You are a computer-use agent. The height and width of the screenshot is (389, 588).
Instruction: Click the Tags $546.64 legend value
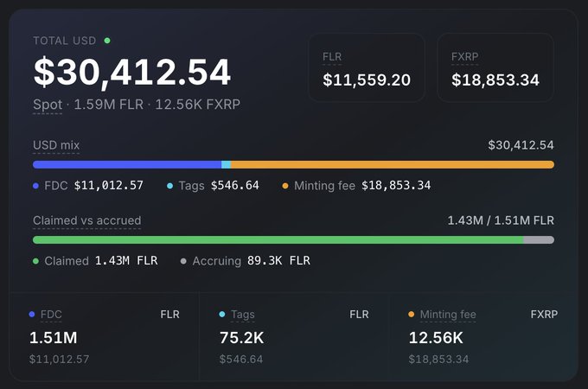pos(234,186)
